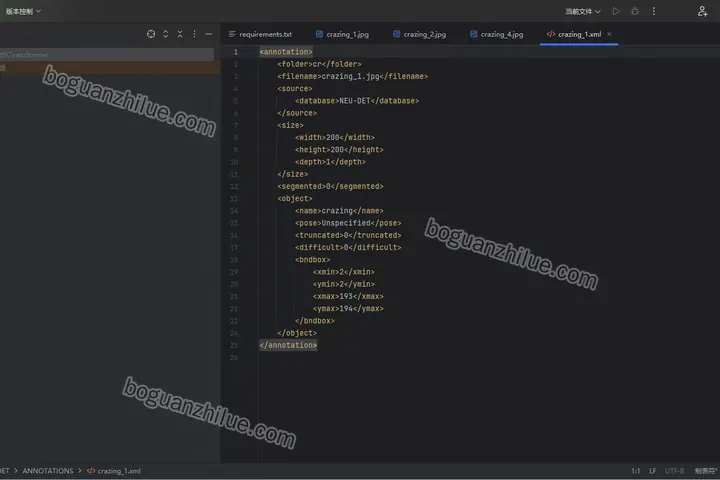
Task: Click the opening <source> tag line
Action: [x=294, y=89]
